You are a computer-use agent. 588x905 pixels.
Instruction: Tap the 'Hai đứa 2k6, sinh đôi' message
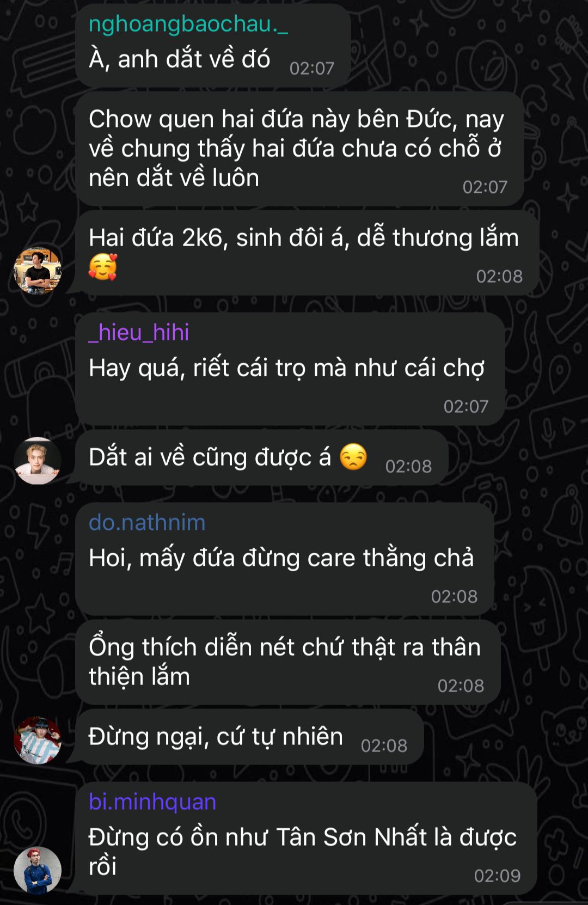[307, 253]
